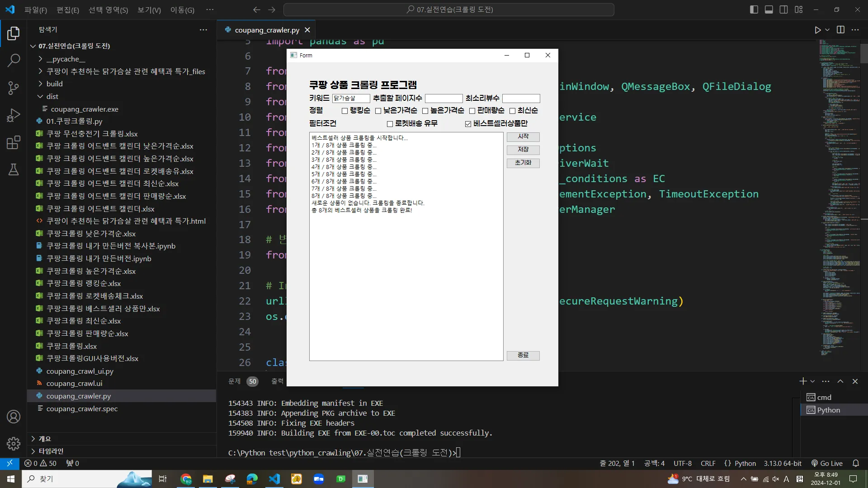Run the Python file with play icon
Viewport: 868px width, 488px height.
[817, 30]
